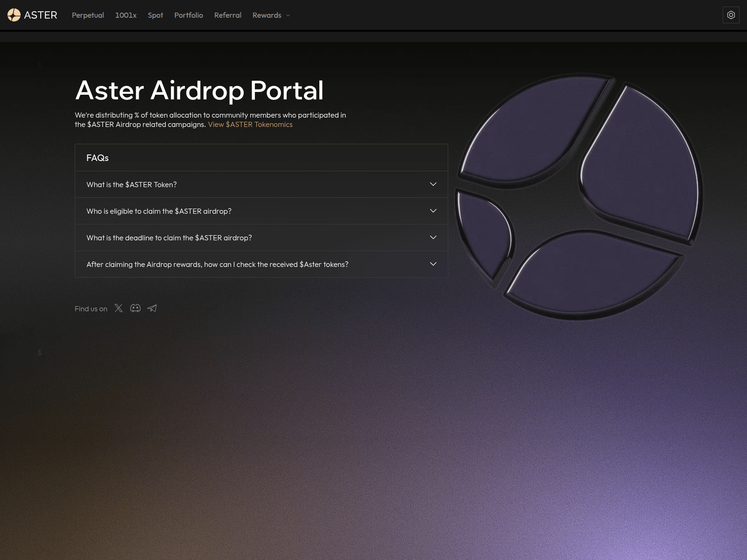Open the Portfolio page
This screenshot has width=747, height=560.
189,15
